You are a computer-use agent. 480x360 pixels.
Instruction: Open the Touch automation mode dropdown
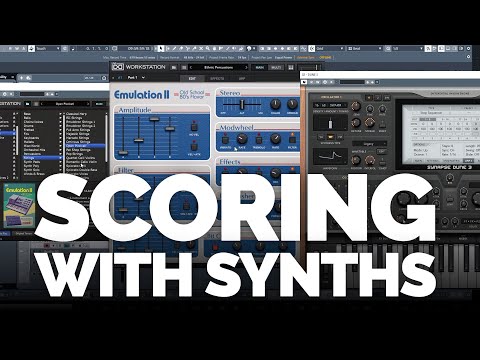(48, 48)
